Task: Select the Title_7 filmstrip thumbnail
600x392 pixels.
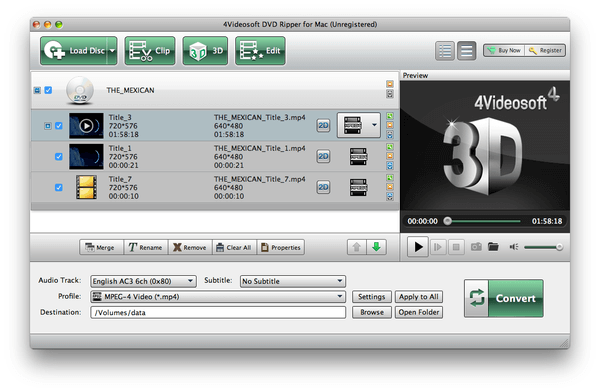Action: point(86,187)
